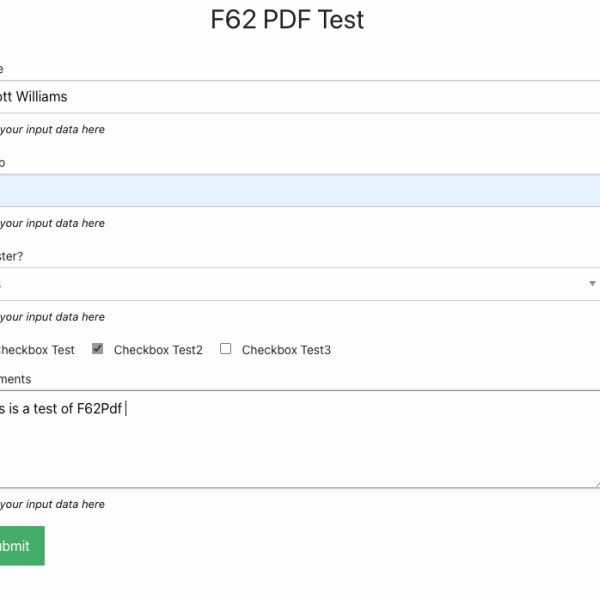Screen dimensions: 600x600
Task: Grab the textarea resize handle corner
Action: [596, 484]
